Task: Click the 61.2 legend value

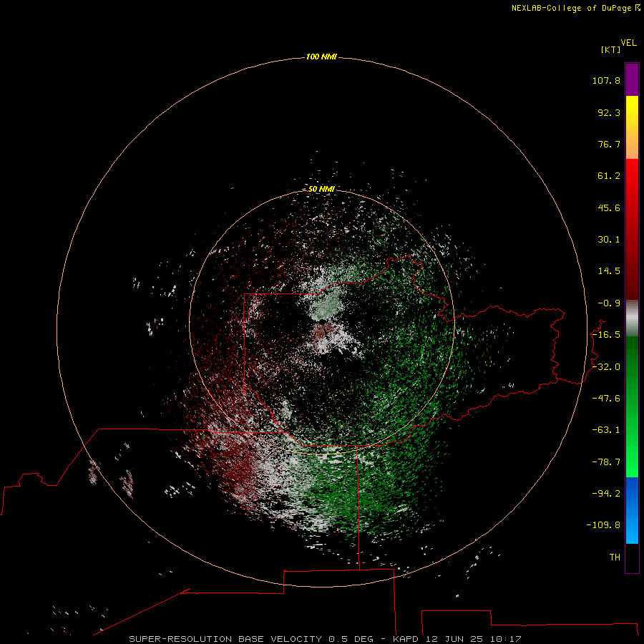Action: tap(609, 176)
